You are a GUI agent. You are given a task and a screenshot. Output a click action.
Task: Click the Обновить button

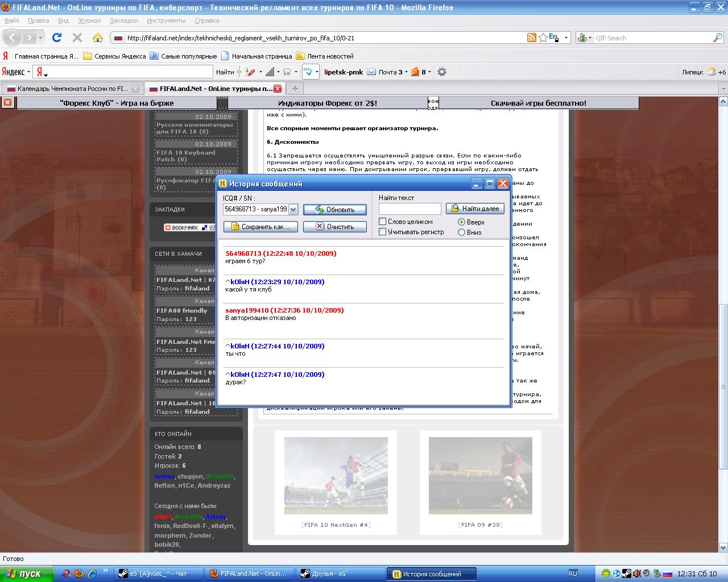pos(334,210)
